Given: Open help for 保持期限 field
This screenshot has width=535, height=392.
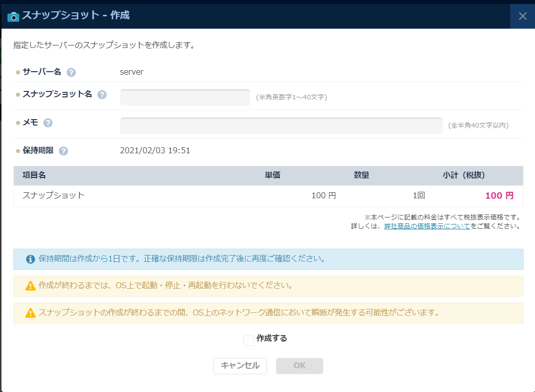Looking at the screenshot, I should click(x=63, y=150).
